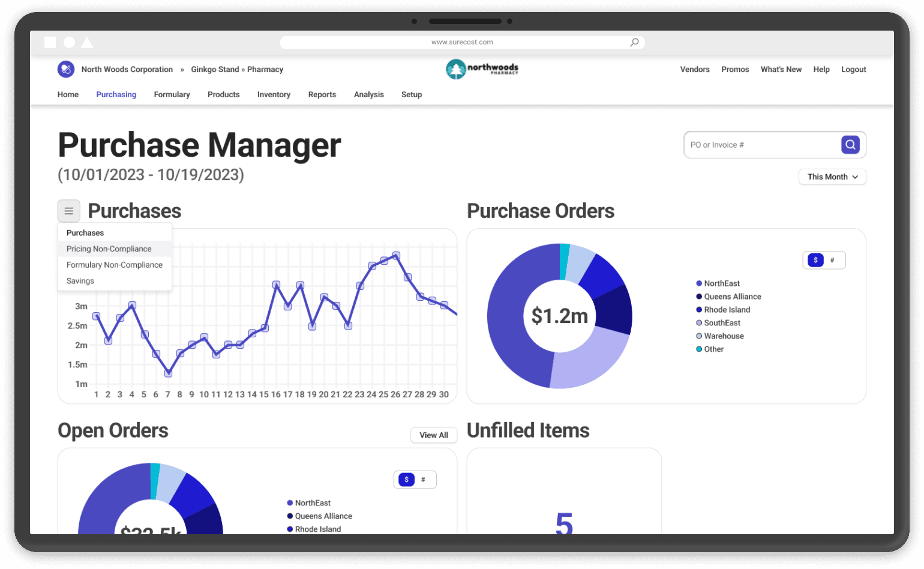Select the $ toggle in Purchase Orders card
Image resolution: width=924 pixels, height=569 pixels.
(815, 260)
